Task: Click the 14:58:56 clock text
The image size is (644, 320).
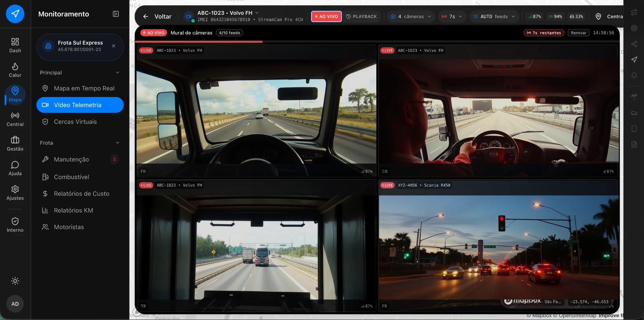Action: 603,33
